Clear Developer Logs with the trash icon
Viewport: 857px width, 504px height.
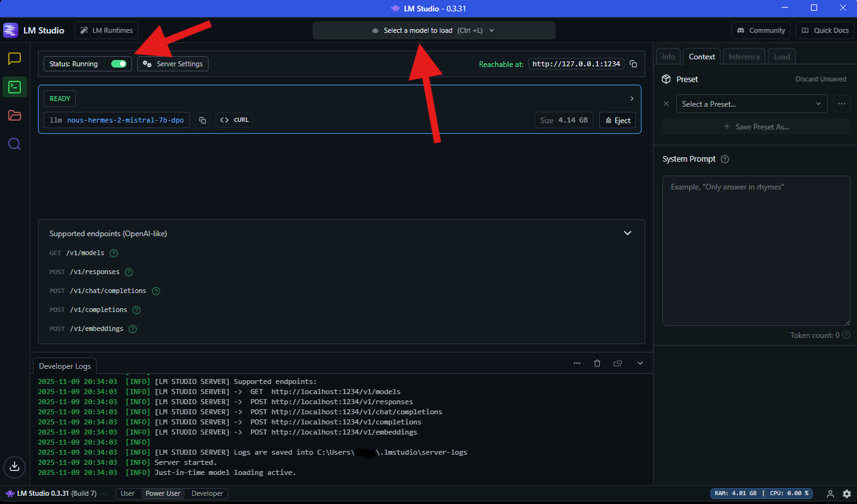tap(597, 363)
